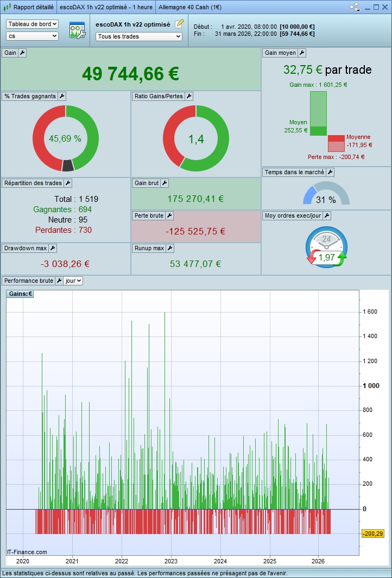This screenshot has width=392, height=578.
Task: Click the report settings calendar icon
Action: [x=77, y=30]
